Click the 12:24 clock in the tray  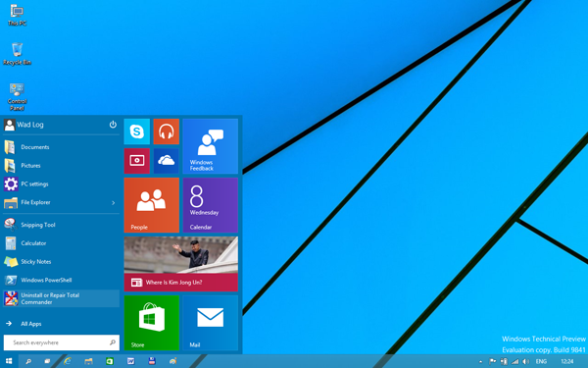(x=567, y=361)
